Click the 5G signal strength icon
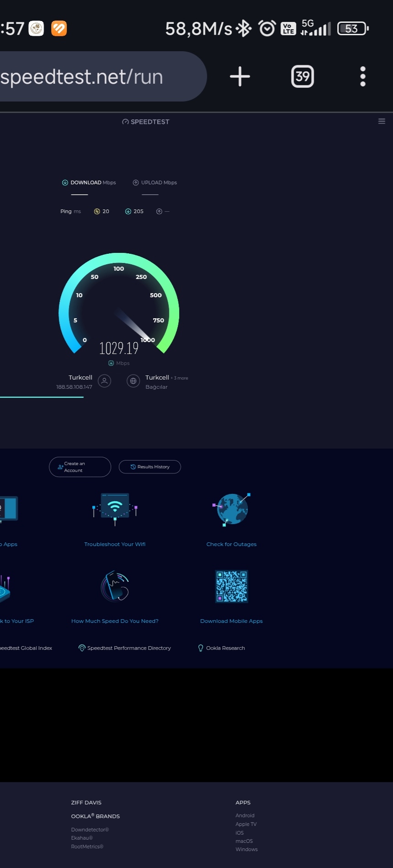 coord(316,28)
